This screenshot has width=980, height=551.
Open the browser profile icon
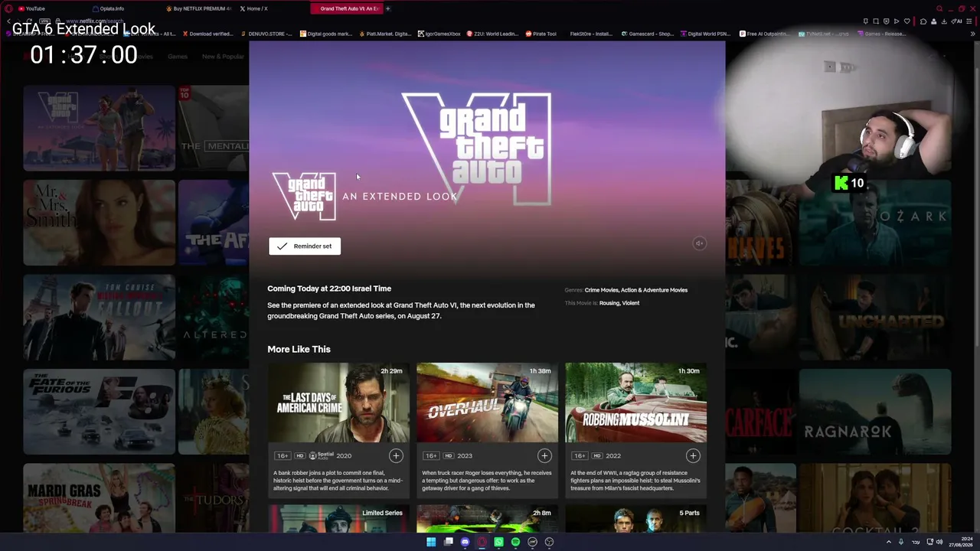tap(933, 21)
